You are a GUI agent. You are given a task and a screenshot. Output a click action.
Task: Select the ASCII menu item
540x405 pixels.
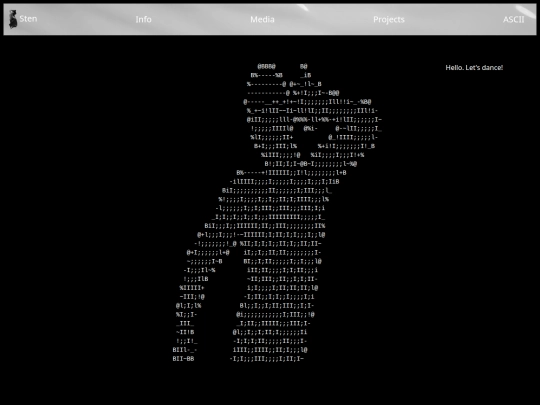[513, 19]
